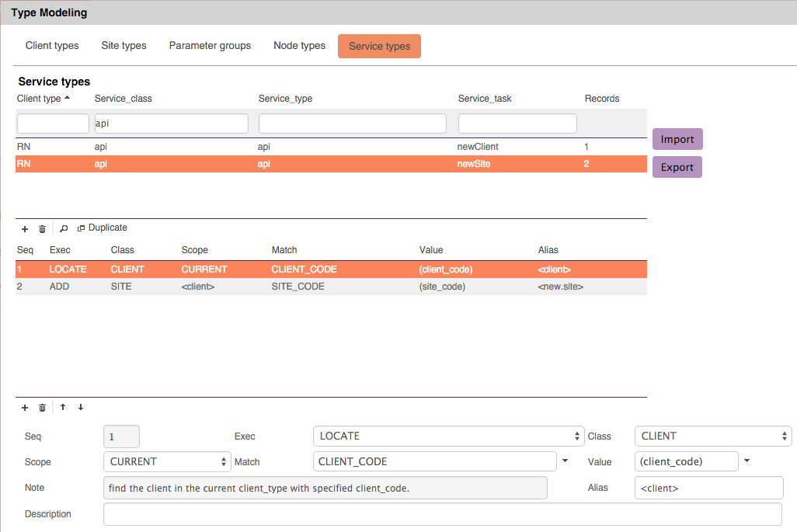Screen dimensions: 797x532
Task: Move selected step up with arrow icon
Action: (63, 408)
